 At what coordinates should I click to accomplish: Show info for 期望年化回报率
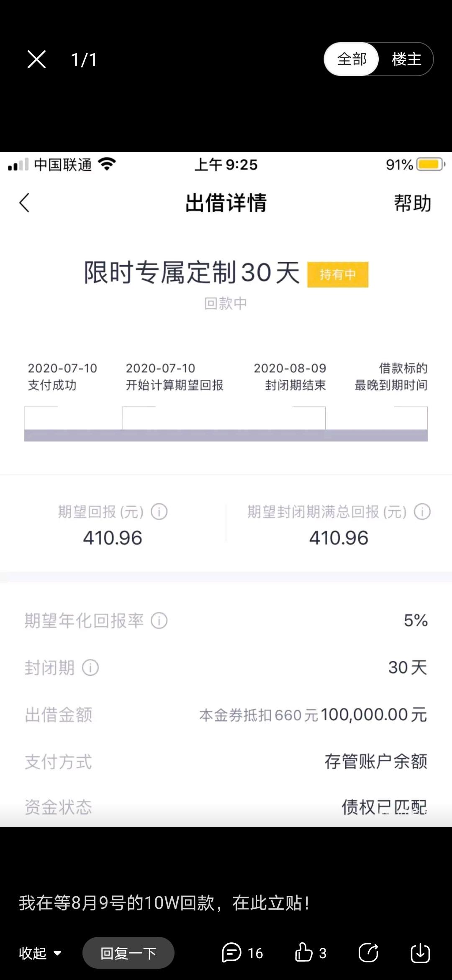point(159,620)
